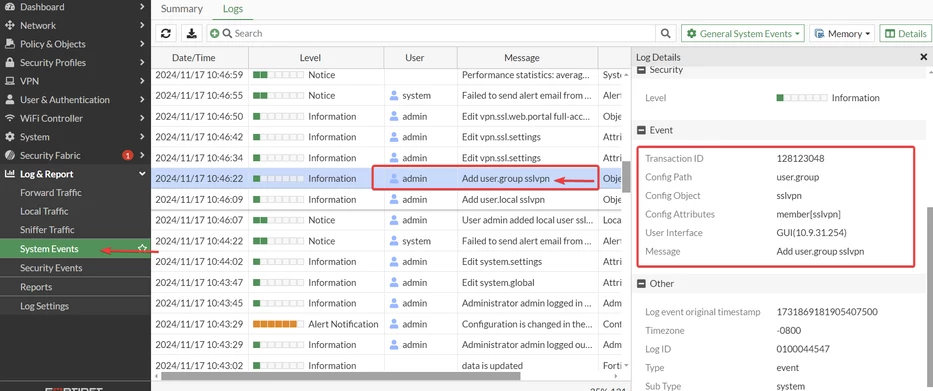
Task: Click the Dashboard sidebar icon
Action: (10, 7)
